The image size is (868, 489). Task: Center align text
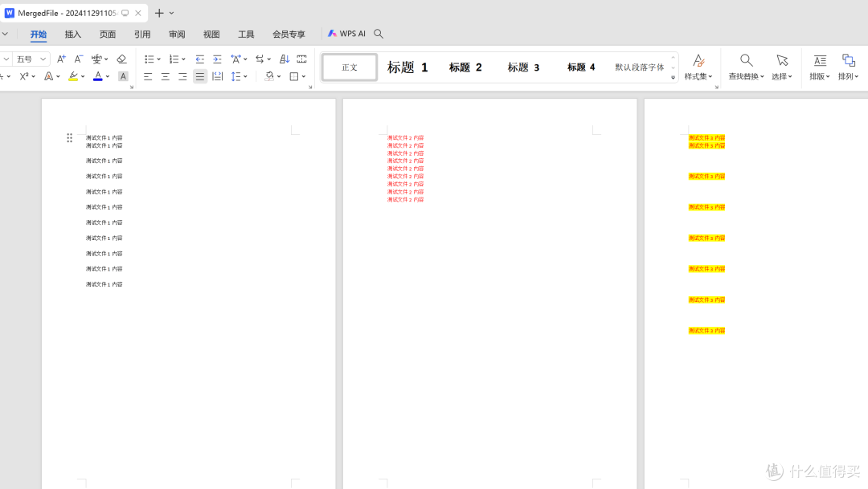pos(165,76)
